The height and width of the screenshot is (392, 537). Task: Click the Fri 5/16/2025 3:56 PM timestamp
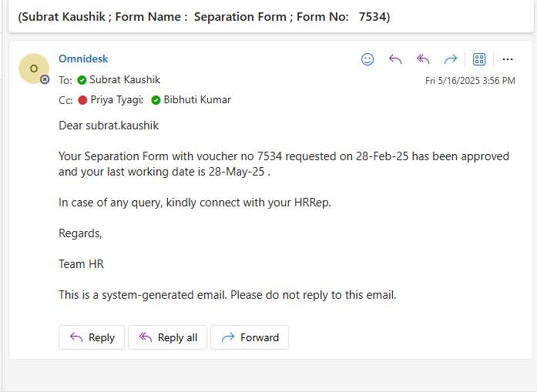pos(470,80)
